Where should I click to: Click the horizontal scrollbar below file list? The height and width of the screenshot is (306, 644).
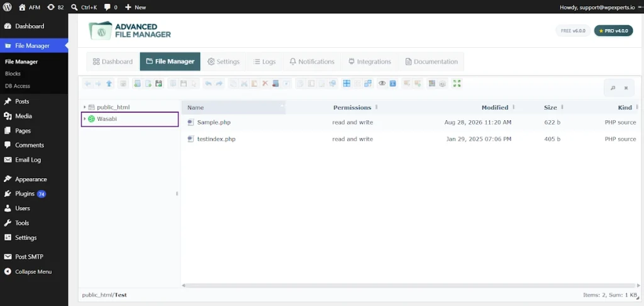(411, 285)
